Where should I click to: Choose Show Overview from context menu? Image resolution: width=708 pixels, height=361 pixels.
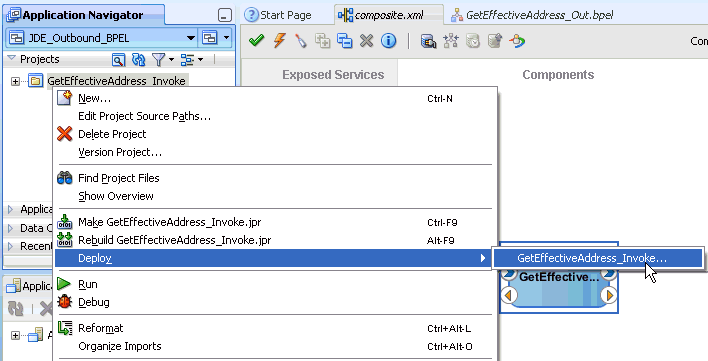(275, 196)
